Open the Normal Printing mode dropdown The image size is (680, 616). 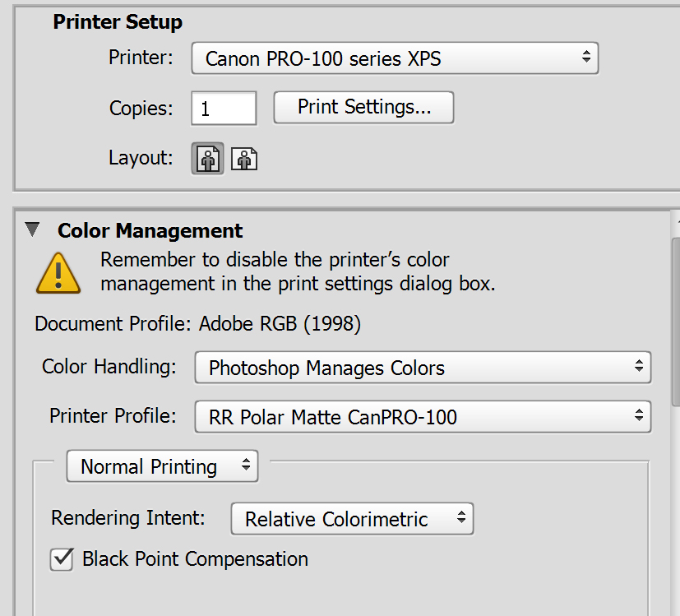(x=162, y=466)
